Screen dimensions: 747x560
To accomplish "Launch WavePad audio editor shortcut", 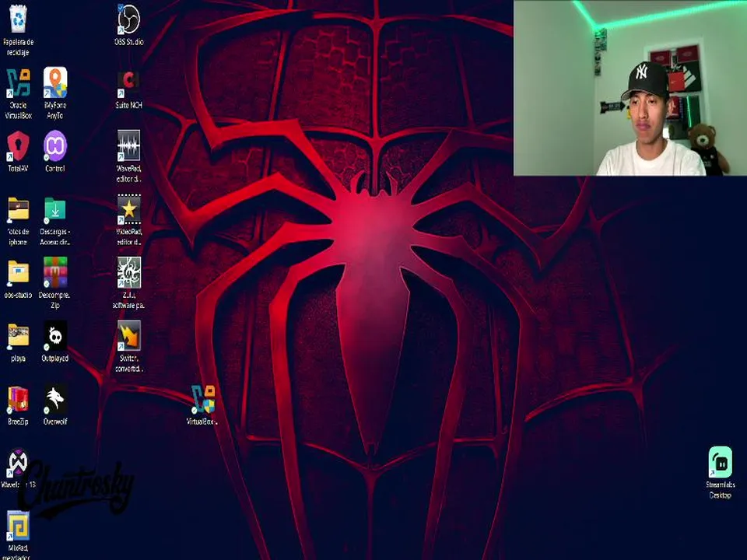I will [128, 145].
